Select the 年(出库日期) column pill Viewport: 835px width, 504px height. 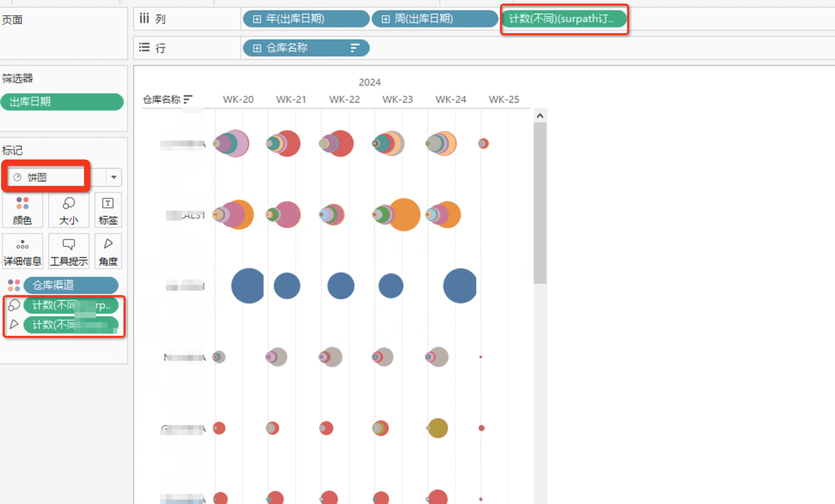pos(306,19)
